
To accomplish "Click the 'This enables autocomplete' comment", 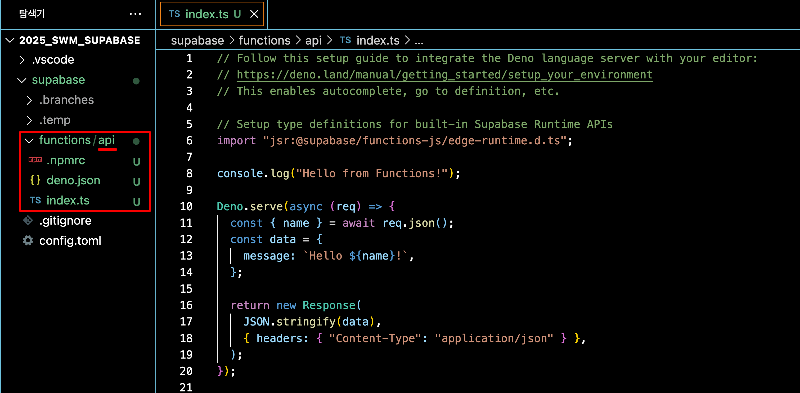I will [x=388, y=91].
